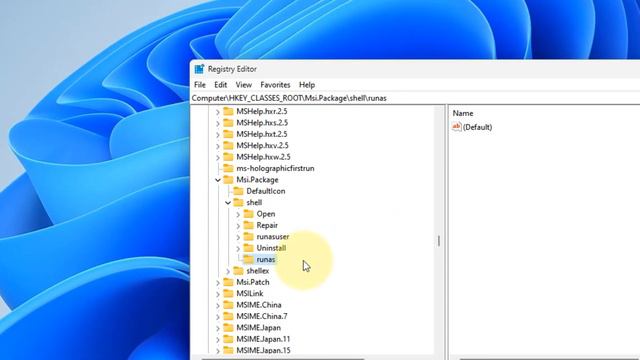Image resolution: width=640 pixels, height=360 pixels.
Task: Open the File menu
Action: (200, 85)
